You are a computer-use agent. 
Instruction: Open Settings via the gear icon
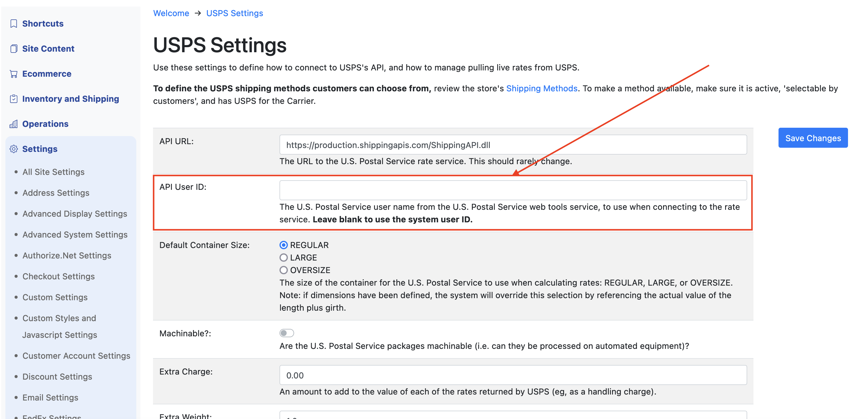point(14,149)
